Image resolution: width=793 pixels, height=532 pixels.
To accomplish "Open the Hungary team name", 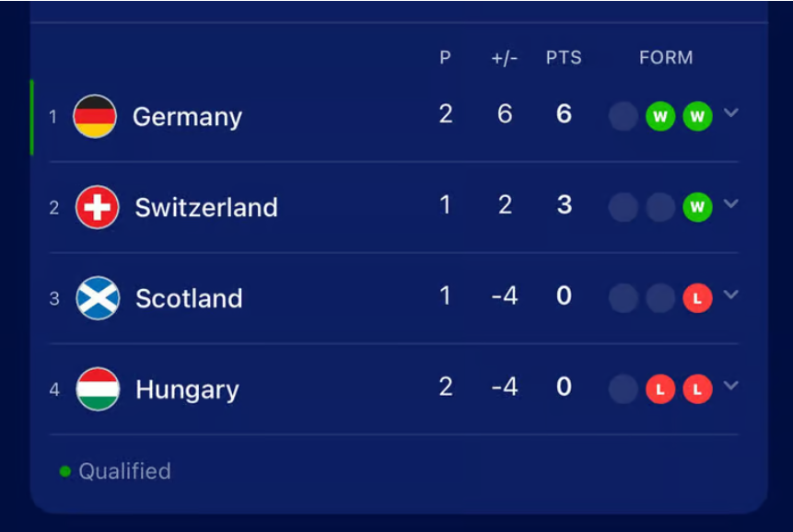I will (x=188, y=390).
